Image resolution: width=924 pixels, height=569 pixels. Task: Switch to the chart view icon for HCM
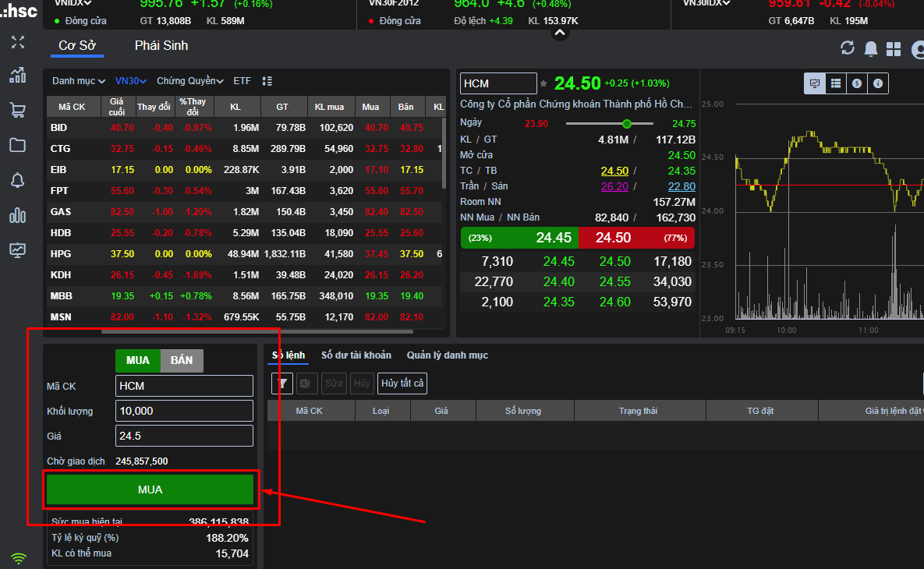[814, 83]
